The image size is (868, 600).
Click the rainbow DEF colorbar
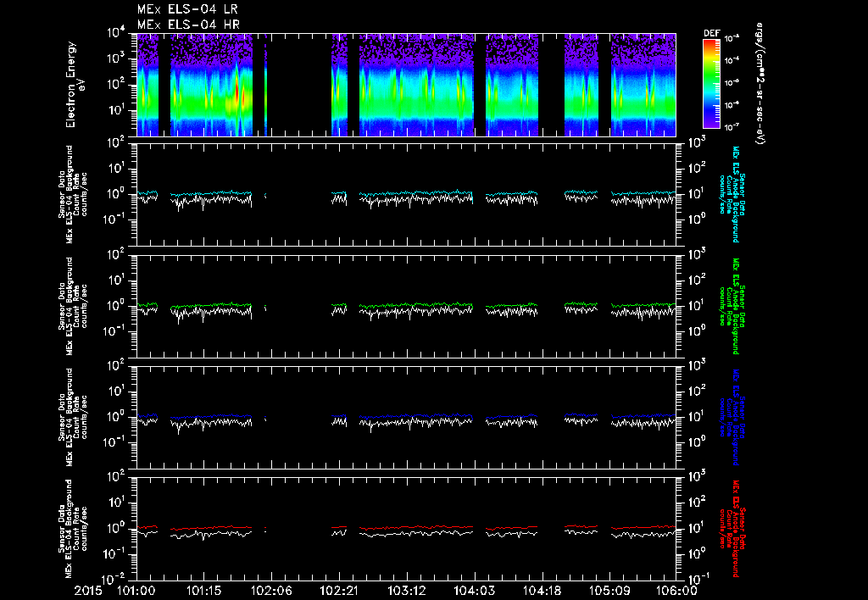pyautogui.click(x=711, y=84)
